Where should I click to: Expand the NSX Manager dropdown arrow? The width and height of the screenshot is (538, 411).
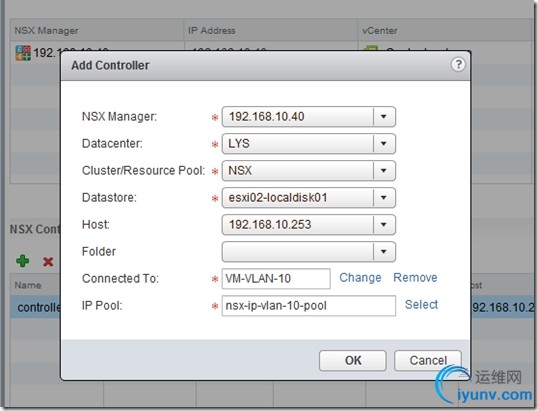point(384,117)
